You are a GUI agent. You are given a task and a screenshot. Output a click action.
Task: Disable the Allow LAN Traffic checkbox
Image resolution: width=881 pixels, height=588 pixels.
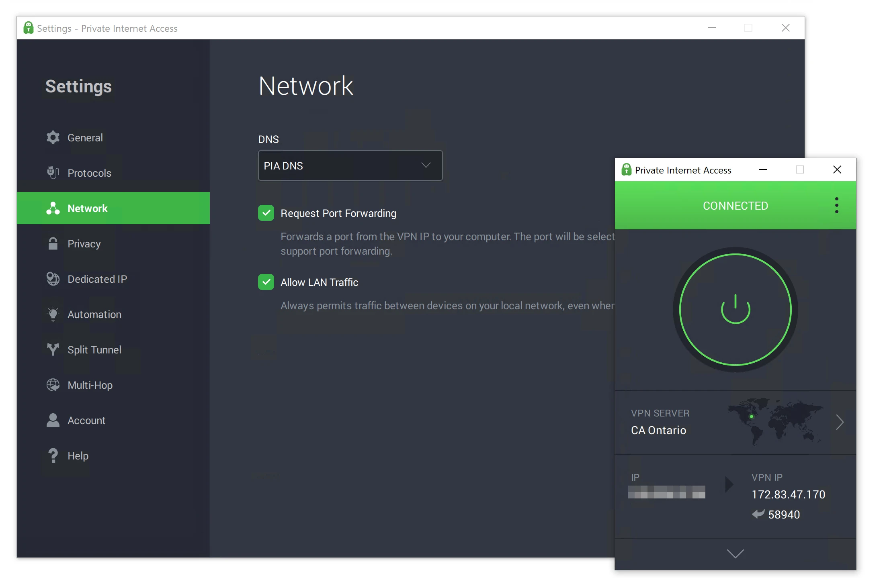click(x=265, y=282)
